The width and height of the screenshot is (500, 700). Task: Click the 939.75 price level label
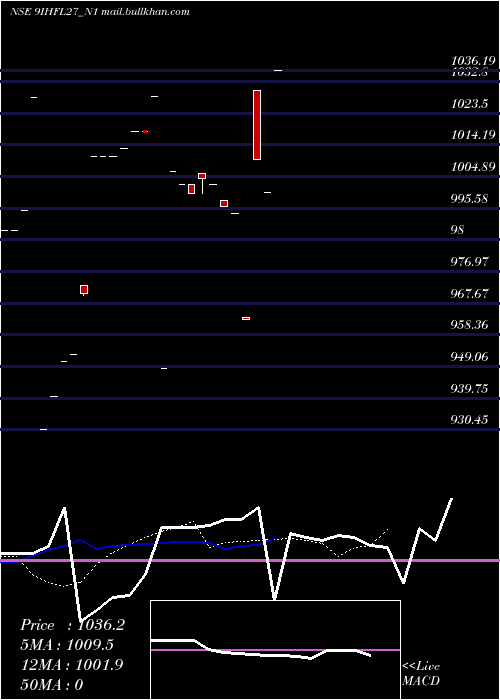(470, 388)
